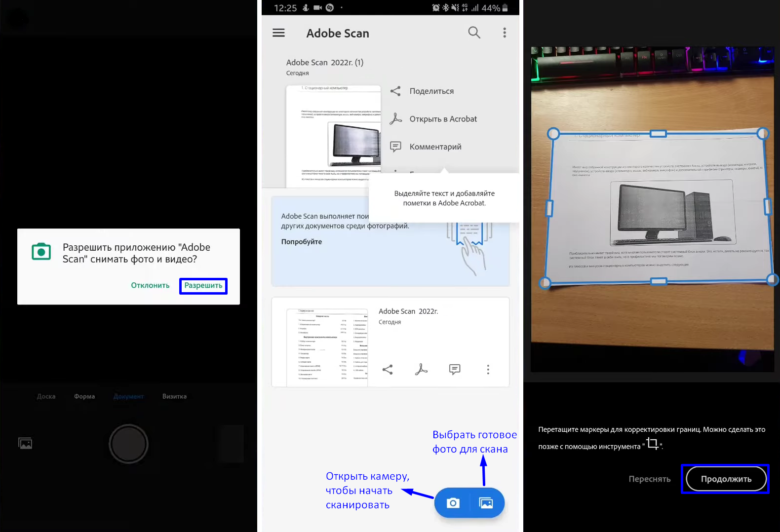This screenshot has height=532, width=780.
Task: Open the hamburger menu in Adobe Scan
Action: coord(279,33)
